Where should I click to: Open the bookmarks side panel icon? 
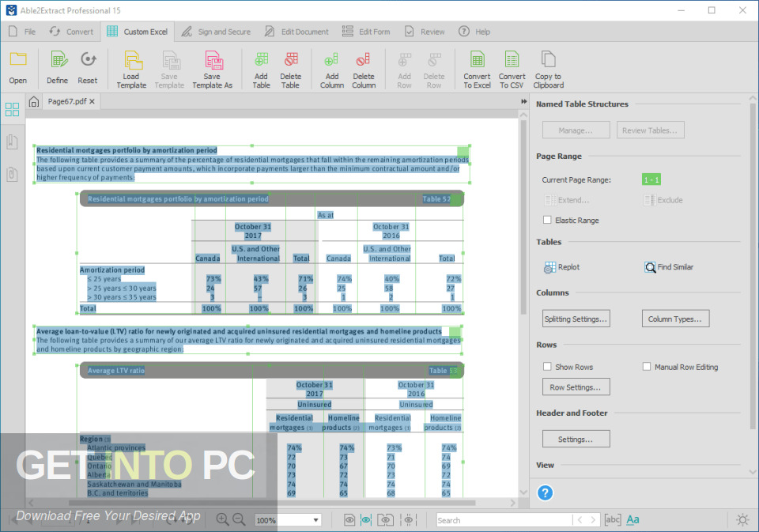(12, 141)
